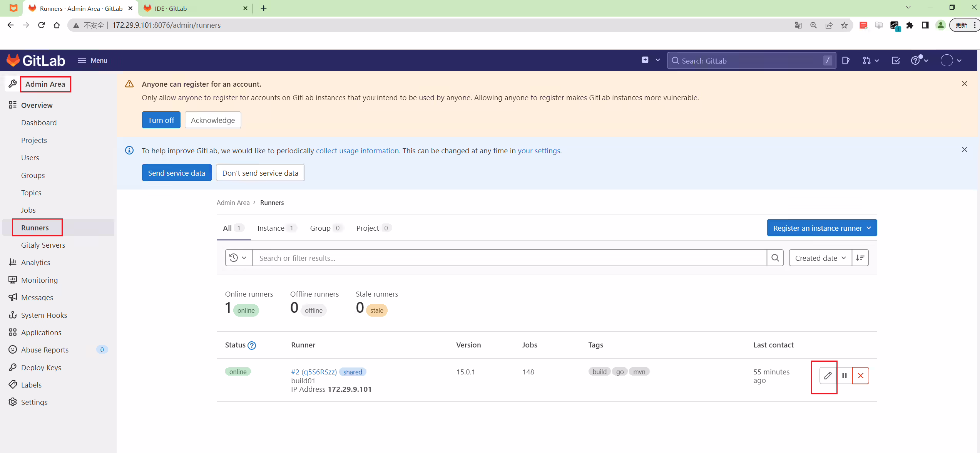
Task: Expand the create new dropdown arrow
Action: [657, 60]
